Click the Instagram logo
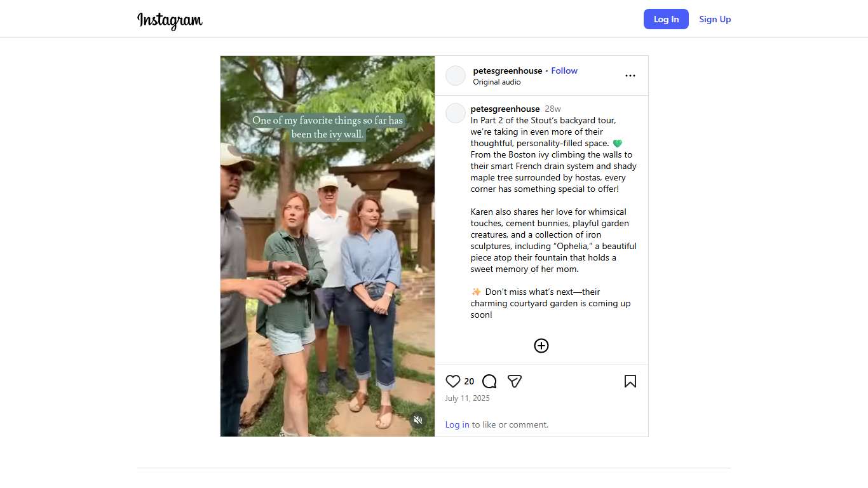 (x=170, y=20)
